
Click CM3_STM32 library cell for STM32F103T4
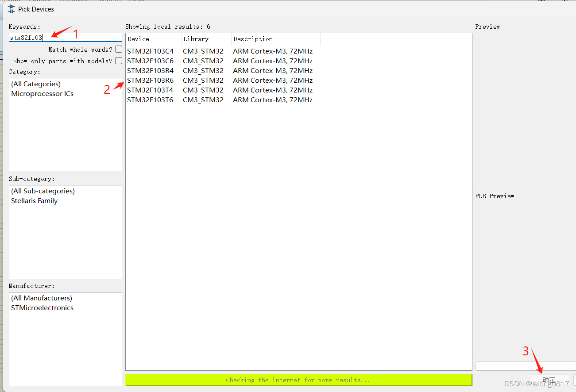(x=203, y=90)
